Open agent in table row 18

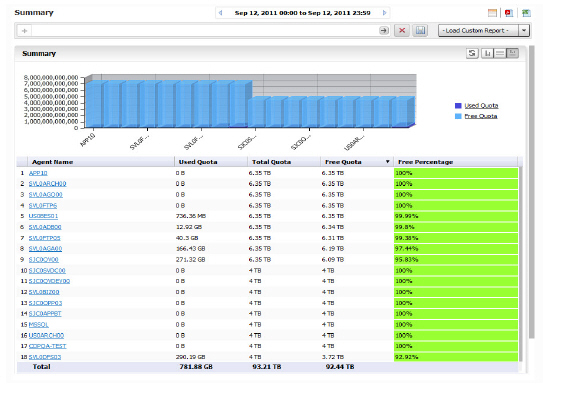45,357
